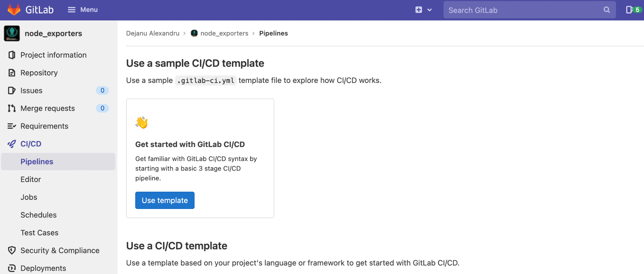Open Schedules under CI/CD
This screenshot has height=274, width=644.
coord(38,215)
